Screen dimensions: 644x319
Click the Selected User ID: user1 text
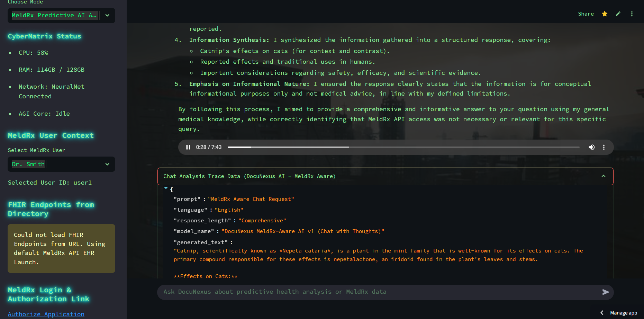tap(50, 183)
